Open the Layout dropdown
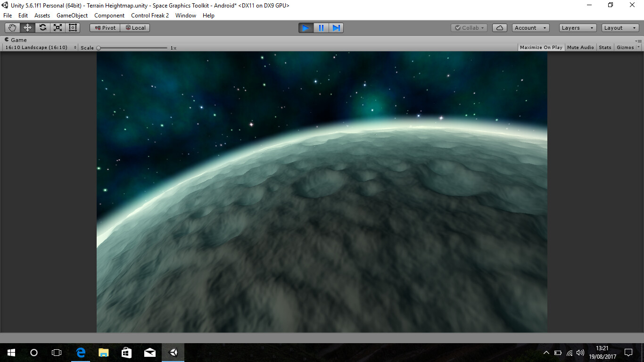The height and width of the screenshot is (362, 644). [x=619, y=27]
